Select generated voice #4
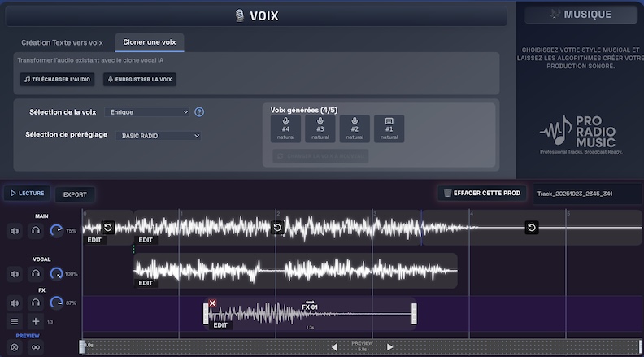Viewport: 644px width, 357px height. tap(285, 128)
